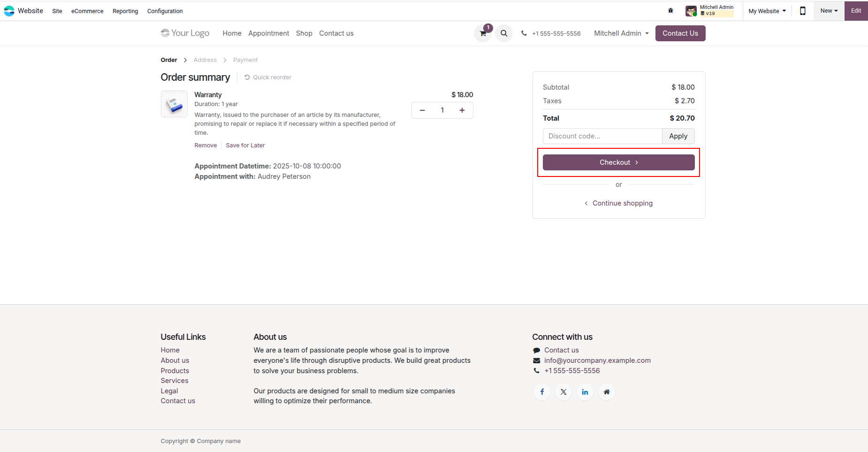Image resolution: width=868 pixels, height=452 pixels.
Task: Open the eCommerce menu
Action: [87, 11]
